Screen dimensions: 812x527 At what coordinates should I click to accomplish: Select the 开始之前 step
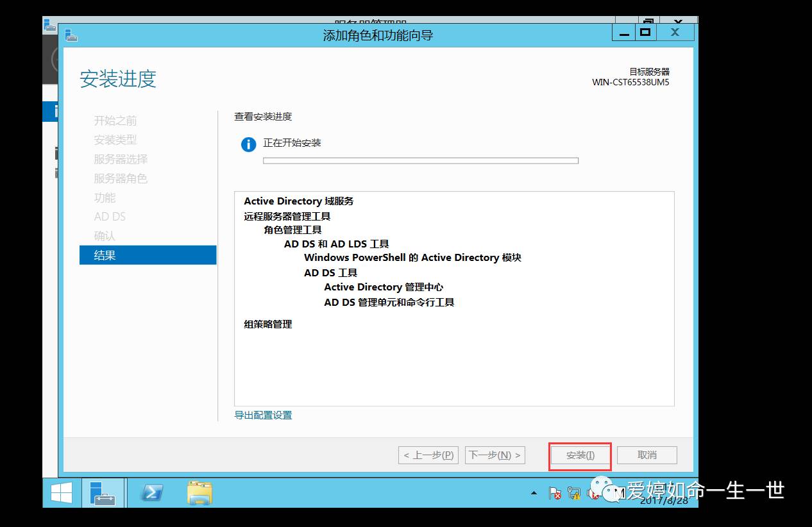click(115, 121)
